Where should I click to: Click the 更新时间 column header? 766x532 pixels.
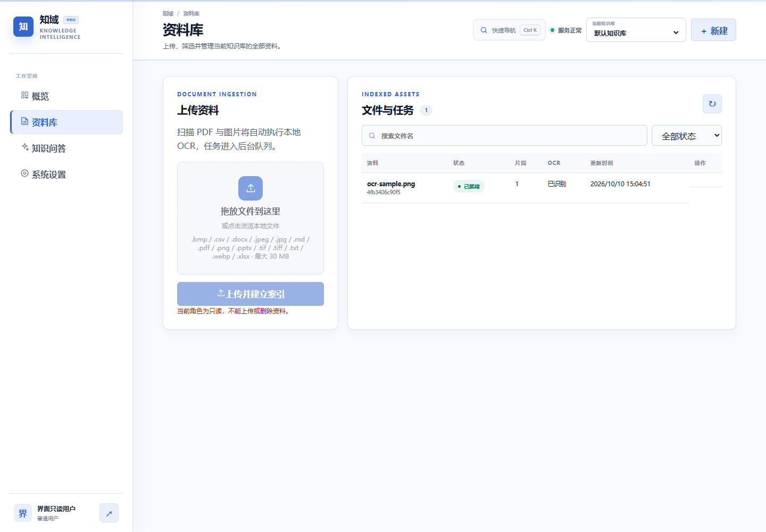pyautogui.click(x=602, y=163)
